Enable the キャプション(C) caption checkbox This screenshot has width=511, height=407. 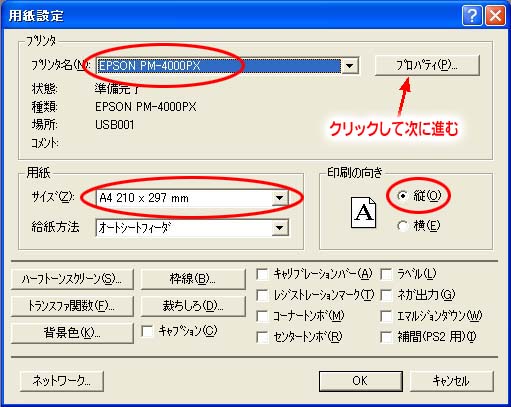(x=147, y=331)
